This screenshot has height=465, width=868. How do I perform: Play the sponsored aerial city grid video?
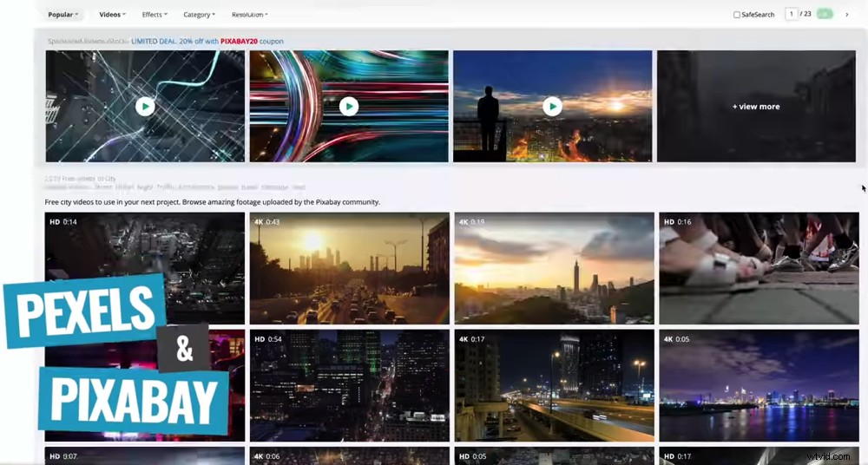pos(145,107)
